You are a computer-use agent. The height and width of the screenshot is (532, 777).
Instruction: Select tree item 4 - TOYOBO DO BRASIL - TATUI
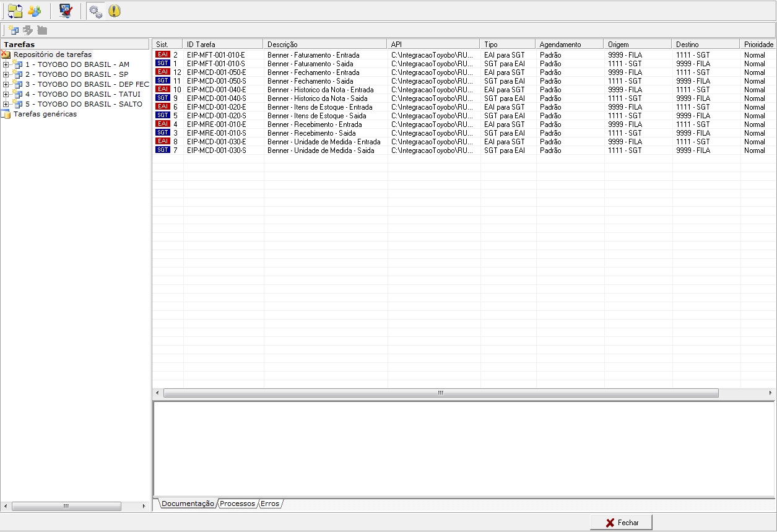pos(83,94)
